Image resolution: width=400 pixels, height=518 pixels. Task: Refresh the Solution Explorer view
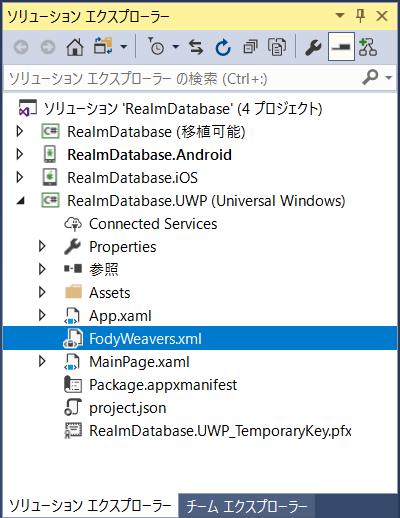223,47
